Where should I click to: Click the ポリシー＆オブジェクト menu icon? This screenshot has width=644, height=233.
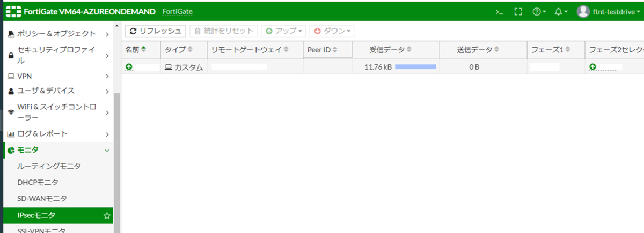[11, 34]
